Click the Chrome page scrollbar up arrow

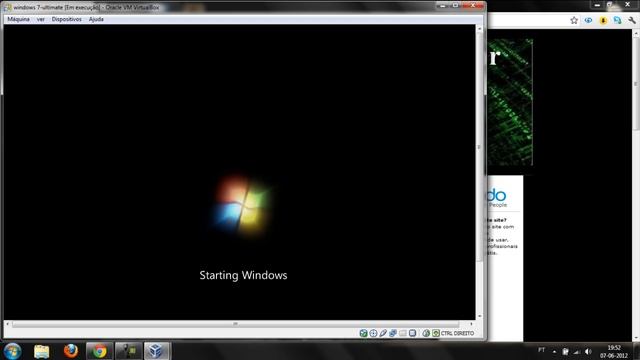click(636, 33)
